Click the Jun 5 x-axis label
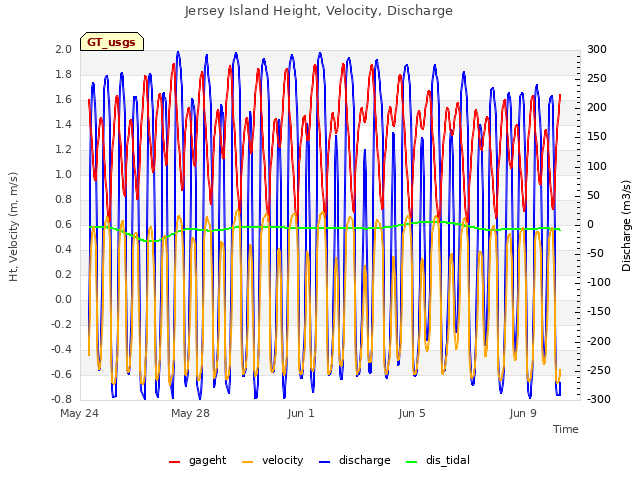640x480 pixels. [412, 413]
